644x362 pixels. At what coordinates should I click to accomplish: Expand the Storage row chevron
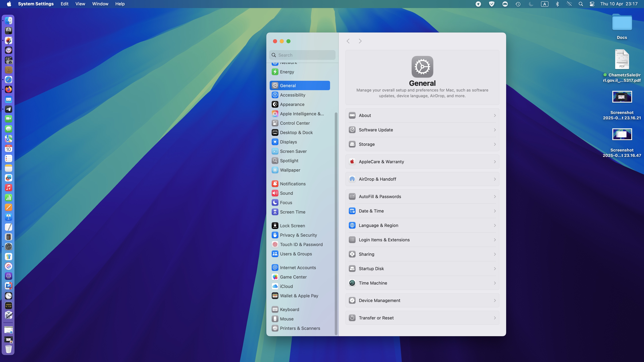pyautogui.click(x=495, y=144)
